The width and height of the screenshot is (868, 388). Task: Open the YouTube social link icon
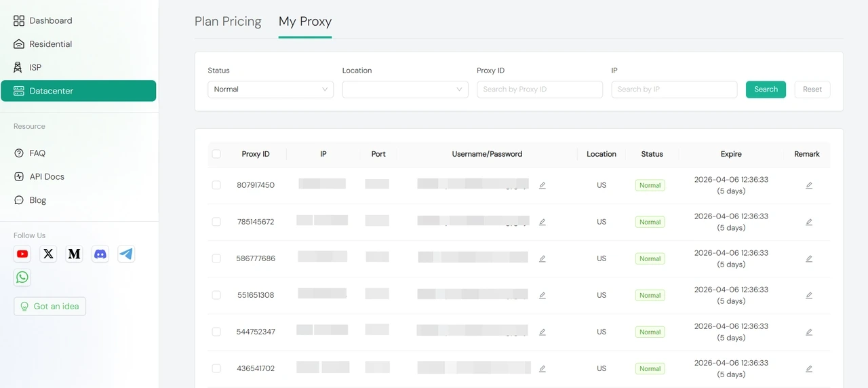(x=22, y=254)
